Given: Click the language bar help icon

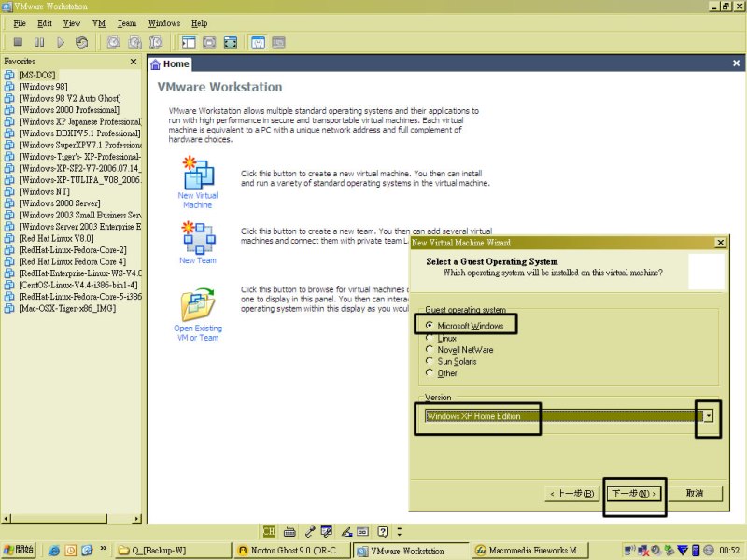Looking at the screenshot, I should tap(383, 531).
